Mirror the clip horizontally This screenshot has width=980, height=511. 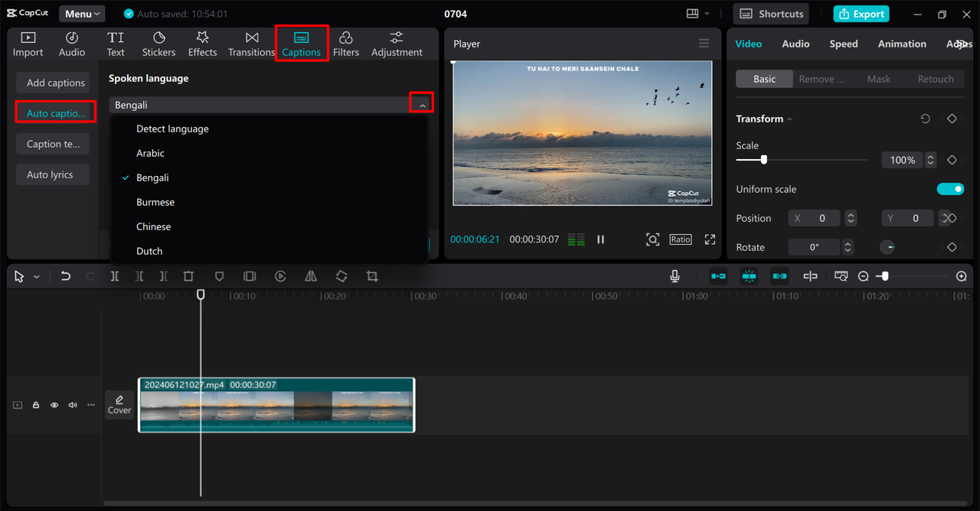(311, 276)
